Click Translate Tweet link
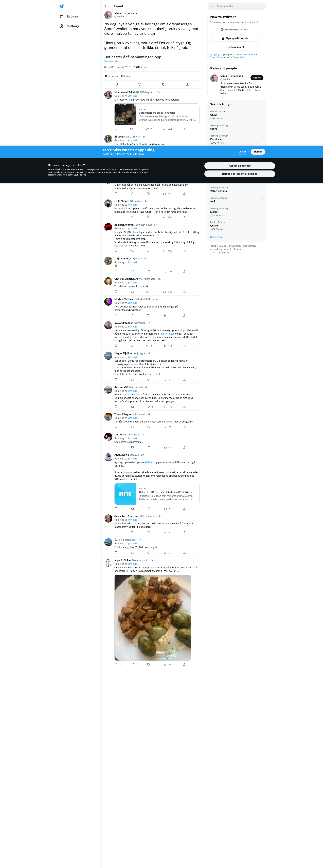 [x=112, y=61]
